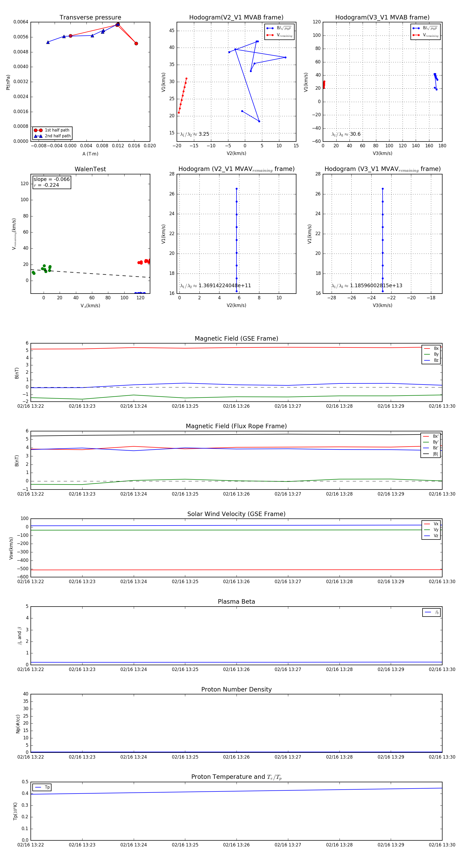Click the 'Tp' legend entry

(x=42, y=787)
